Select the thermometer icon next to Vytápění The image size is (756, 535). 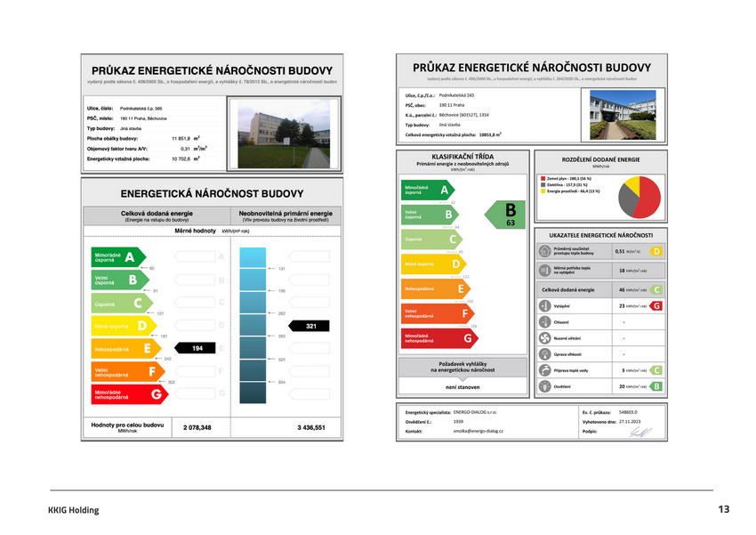[x=544, y=305]
